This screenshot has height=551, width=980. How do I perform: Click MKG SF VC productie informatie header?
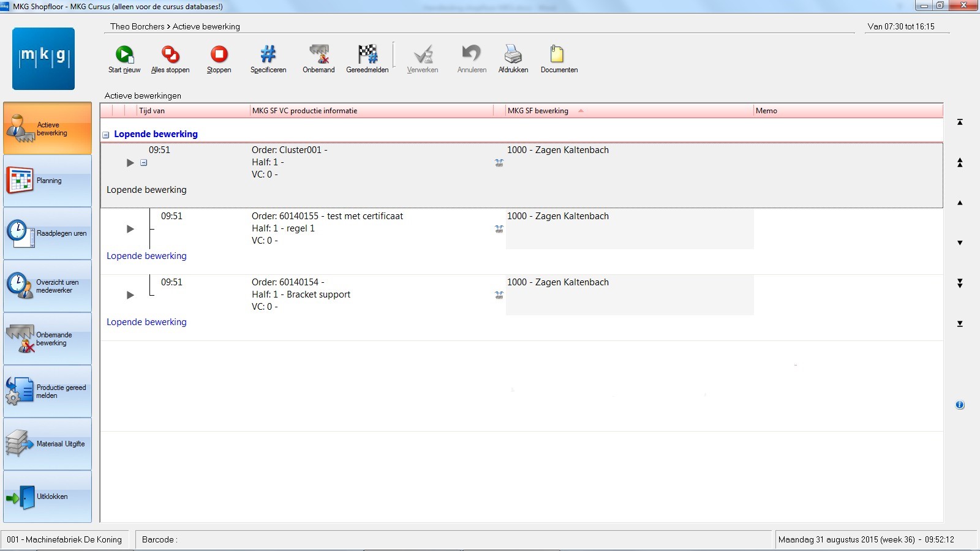[372, 111]
